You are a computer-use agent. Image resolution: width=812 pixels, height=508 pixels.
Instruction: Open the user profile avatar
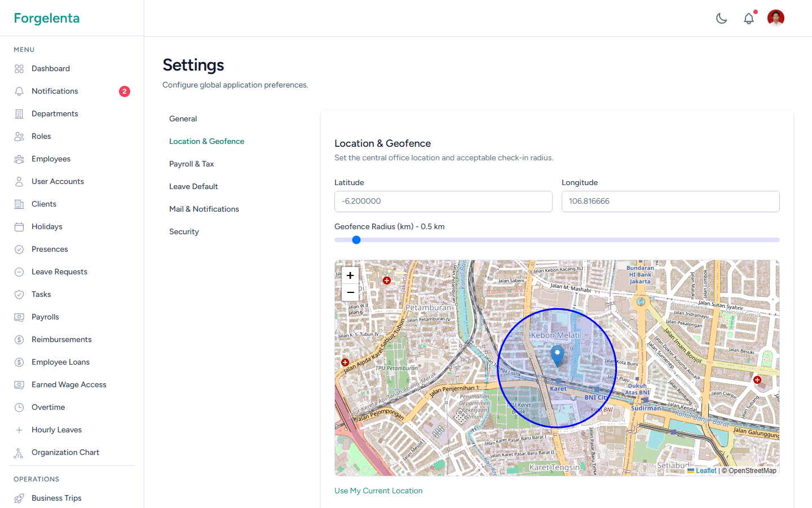tap(776, 18)
